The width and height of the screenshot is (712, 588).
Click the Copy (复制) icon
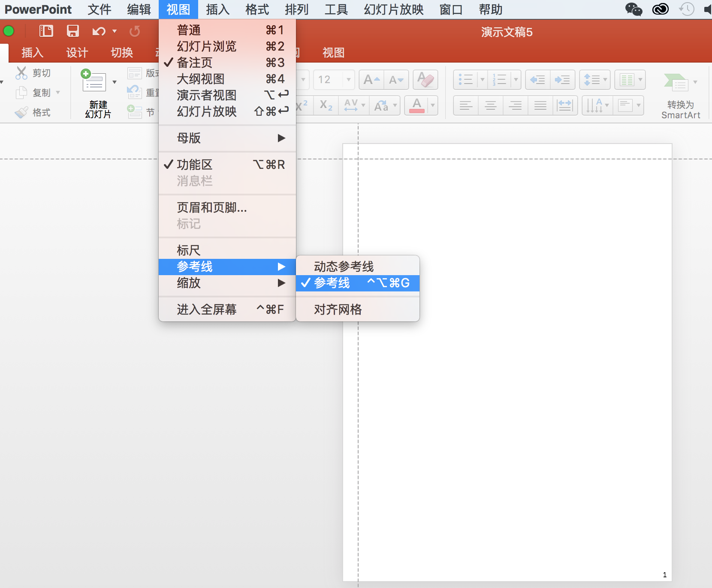[x=21, y=93]
